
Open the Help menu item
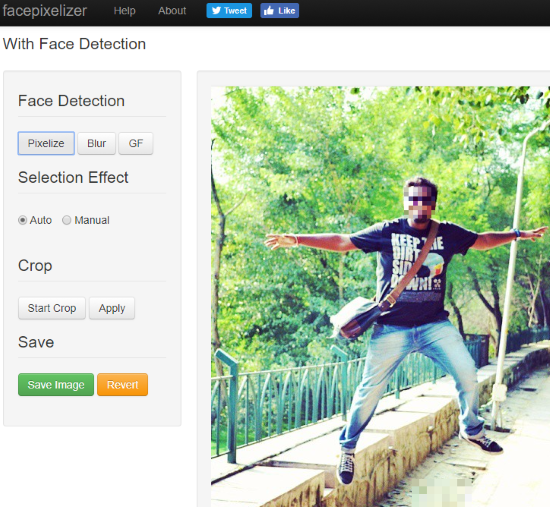pos(125,11)
